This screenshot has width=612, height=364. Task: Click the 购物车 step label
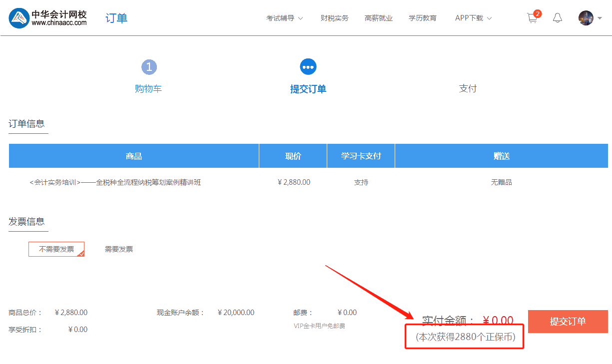(148, 89)
